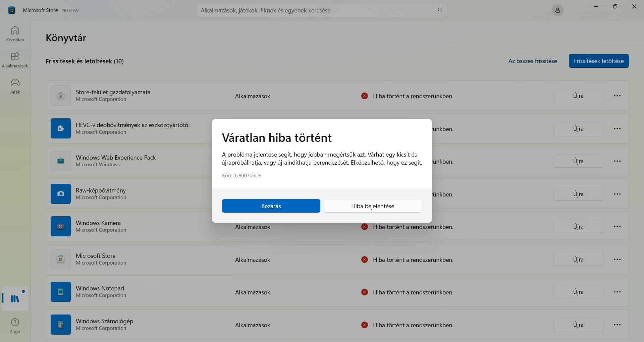Click Hiba bejelentése to report the error

pos(373,206)
